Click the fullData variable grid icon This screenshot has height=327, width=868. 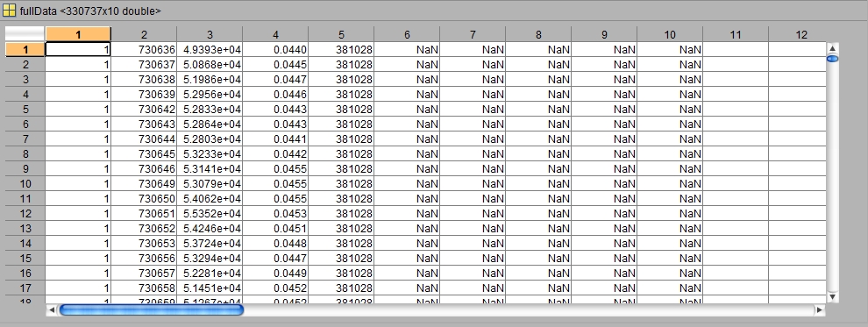(x=9, y=11)
